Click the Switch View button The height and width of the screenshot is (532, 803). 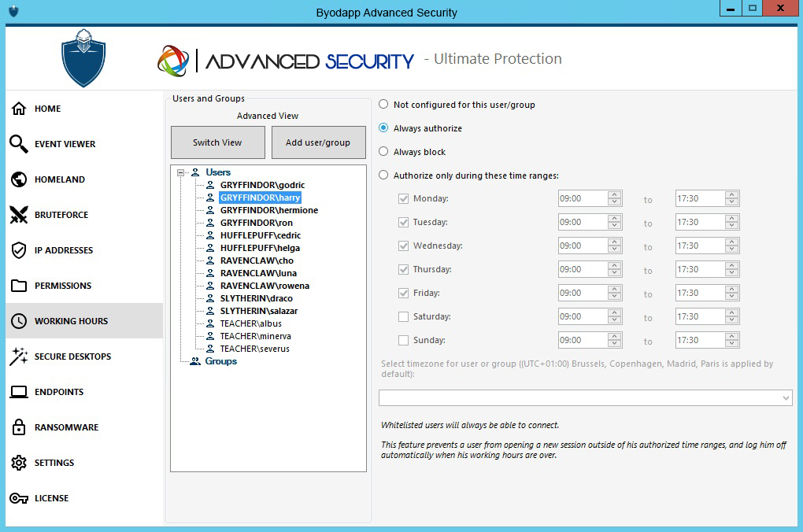(x=217, y=142)
